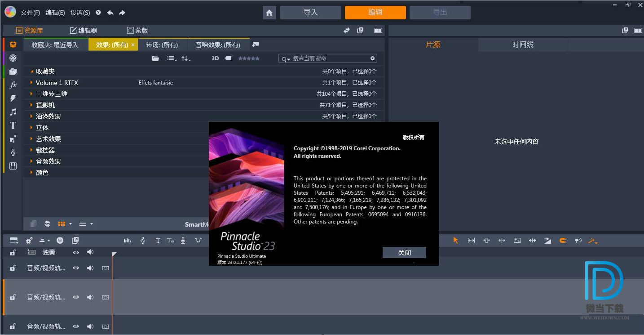The image size is (644, 335).
Task: Open the 设置(S) menu
Action: click(x=80, y=13)
